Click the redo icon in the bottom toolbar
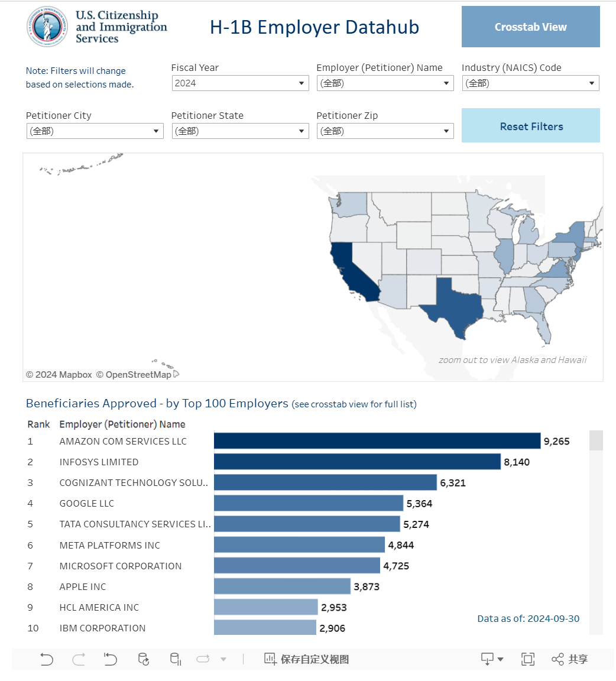Screen dimensions: 616x681 79,659
